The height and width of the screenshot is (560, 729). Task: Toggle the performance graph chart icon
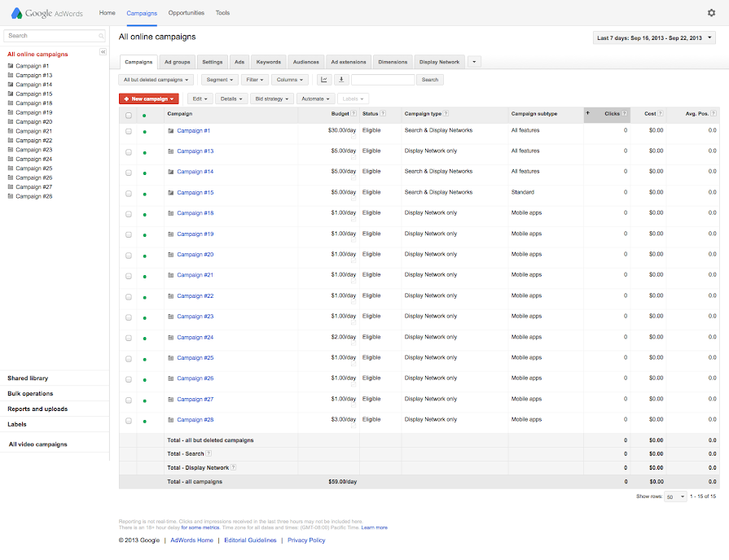pos(324,80)
